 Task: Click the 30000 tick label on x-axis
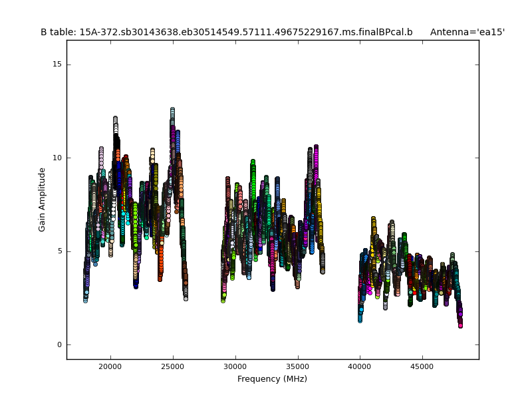[235, 366]
